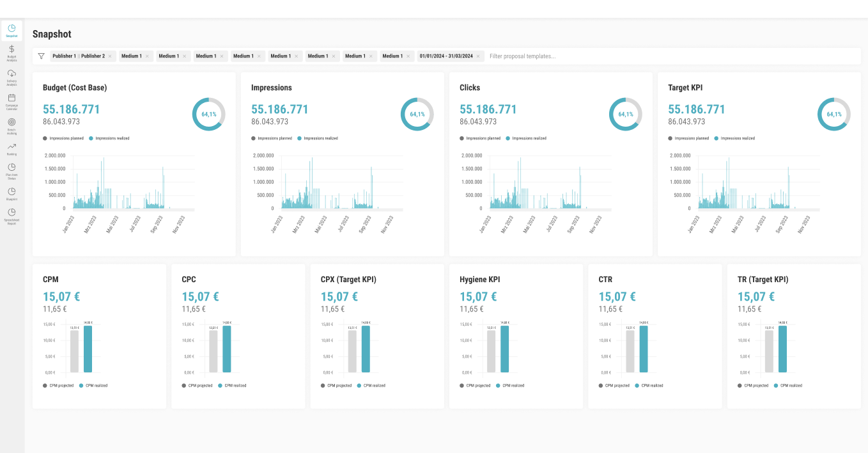
Task: Open the Blueprint sidebar icon
Action: pos(12,193)
